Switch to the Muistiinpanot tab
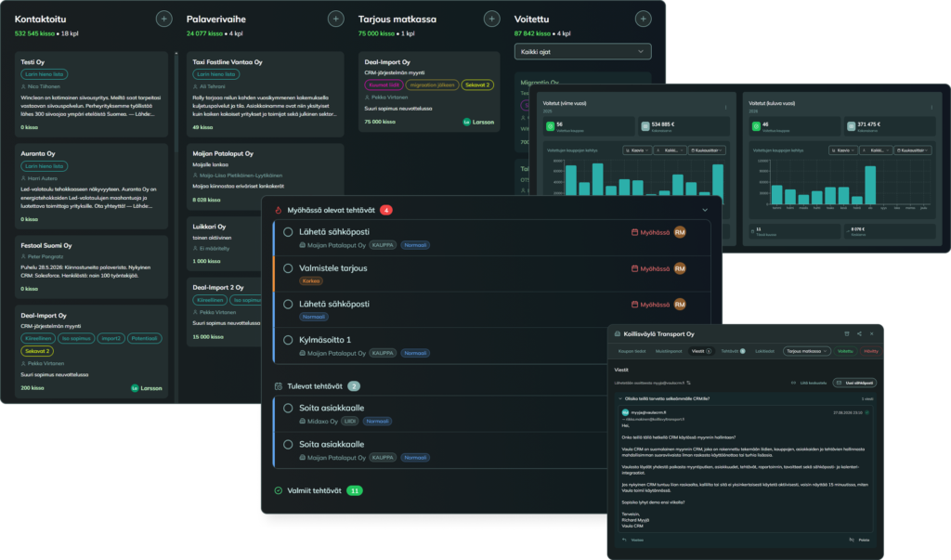This screenshot has width=951, height=560. 669,351
